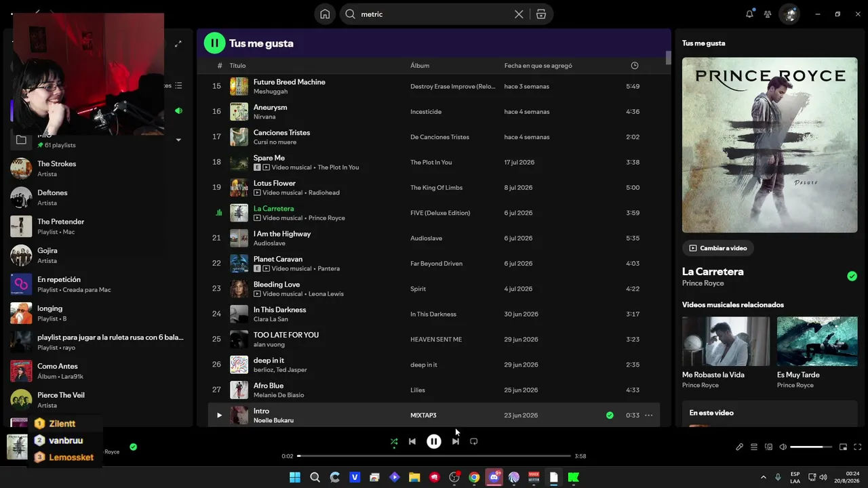This screenshot has width=868, height=488.
Task: Select the Lotus Flower track title
Action: coord(275,183)
